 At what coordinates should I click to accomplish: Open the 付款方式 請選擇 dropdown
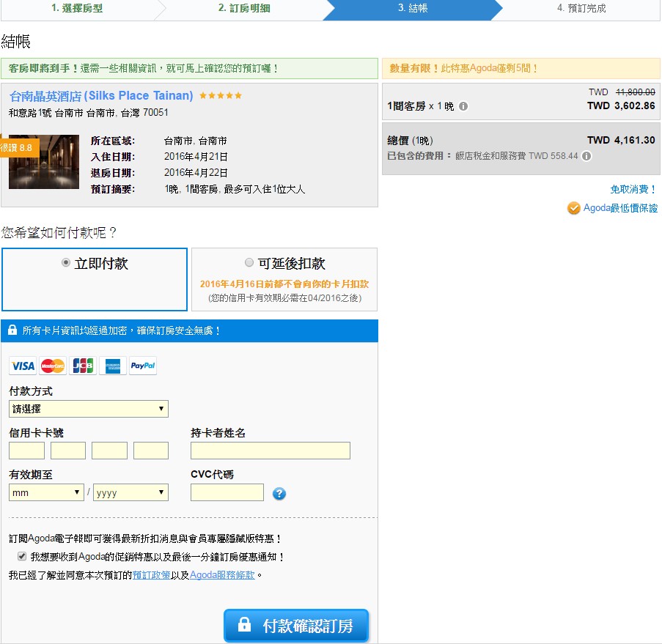(x=89, y=409)
